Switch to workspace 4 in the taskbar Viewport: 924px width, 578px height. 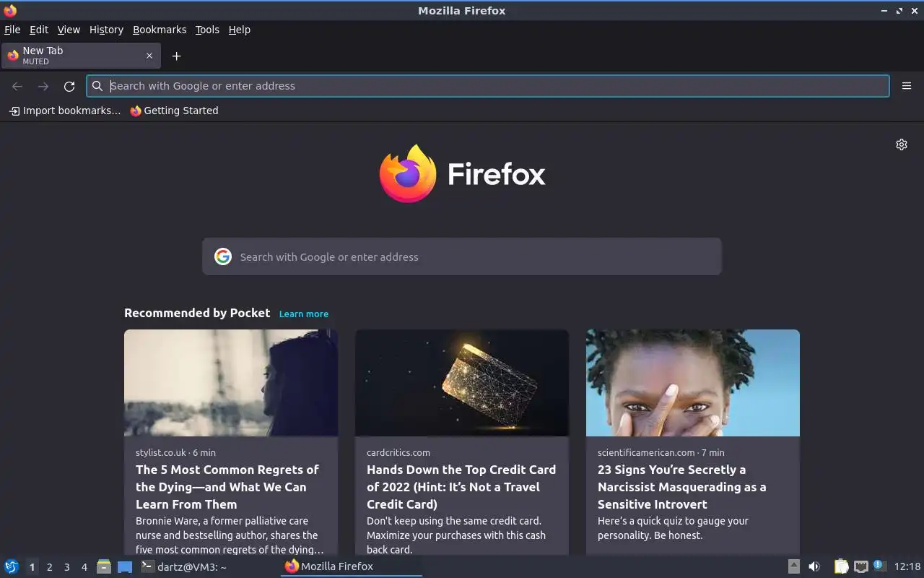point(84,567)
